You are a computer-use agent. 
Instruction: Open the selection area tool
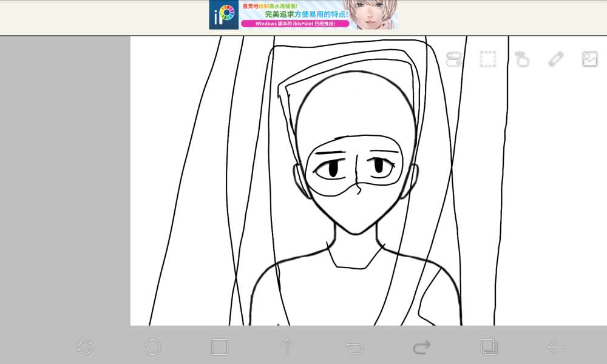pos(487,59)
